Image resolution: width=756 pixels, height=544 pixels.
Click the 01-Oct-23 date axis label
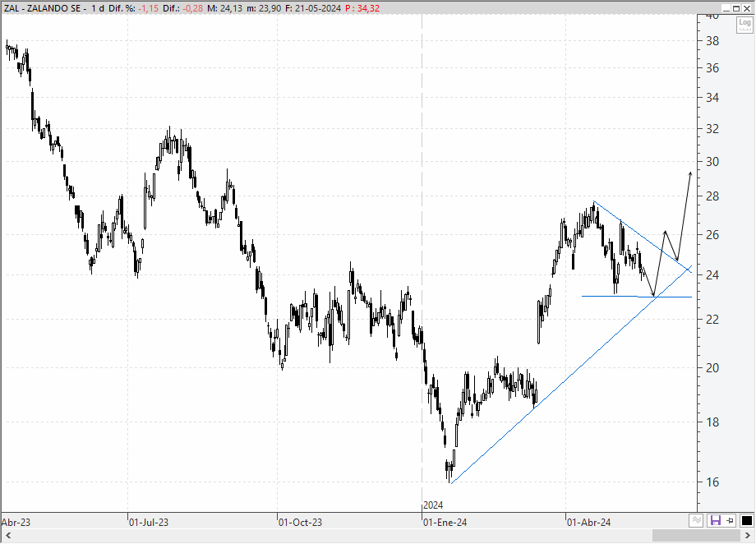click(x=301, y=523)
